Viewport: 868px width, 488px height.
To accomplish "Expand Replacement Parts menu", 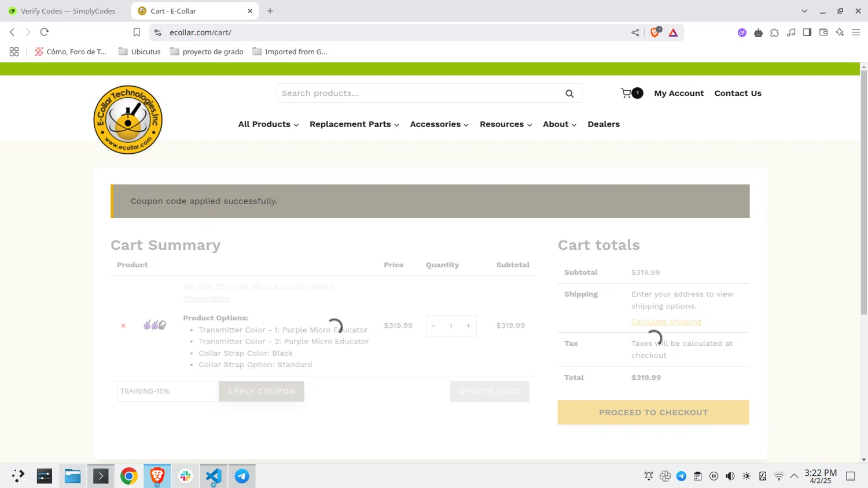I will [354, 124].
